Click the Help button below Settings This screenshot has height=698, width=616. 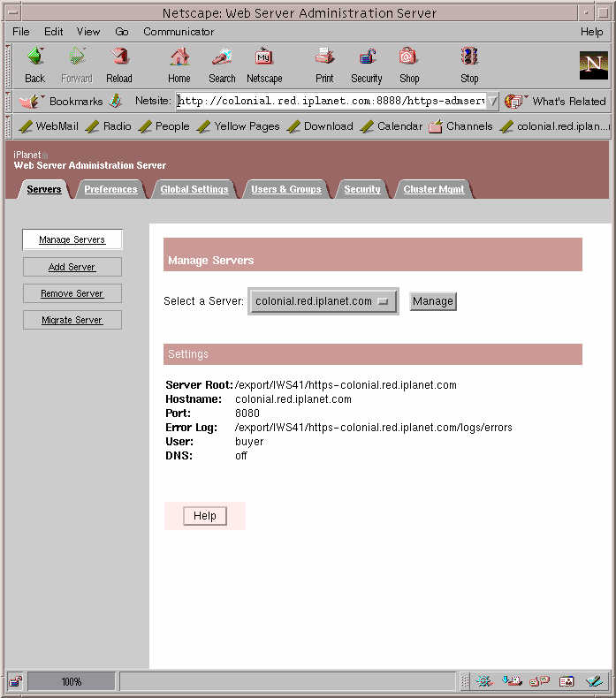205,516
